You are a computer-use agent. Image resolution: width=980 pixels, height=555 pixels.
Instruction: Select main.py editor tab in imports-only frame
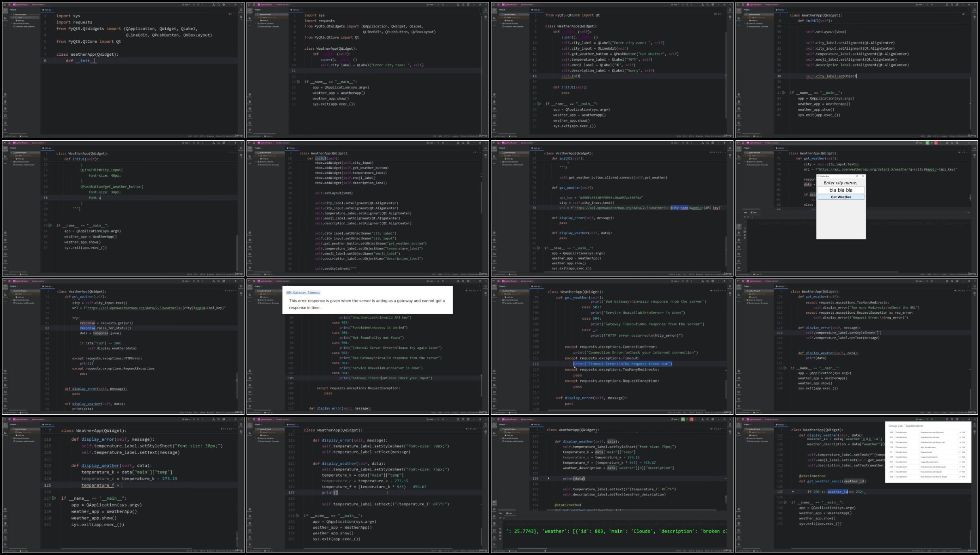(x=47, y=10)
